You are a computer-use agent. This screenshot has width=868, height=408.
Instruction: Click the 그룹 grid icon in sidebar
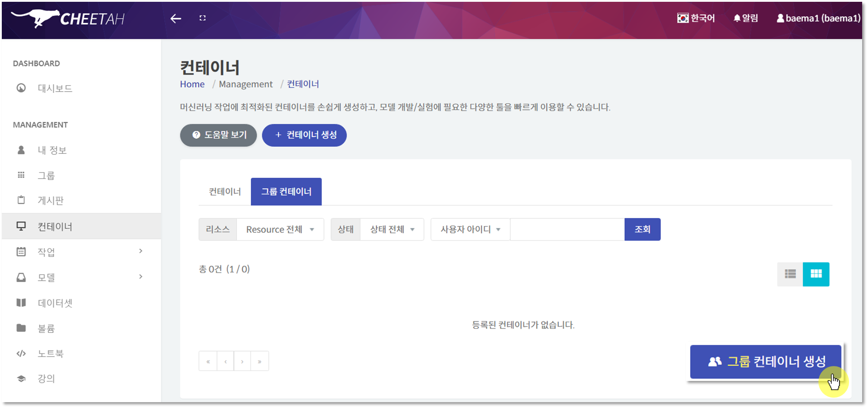(x=21, y=175)
